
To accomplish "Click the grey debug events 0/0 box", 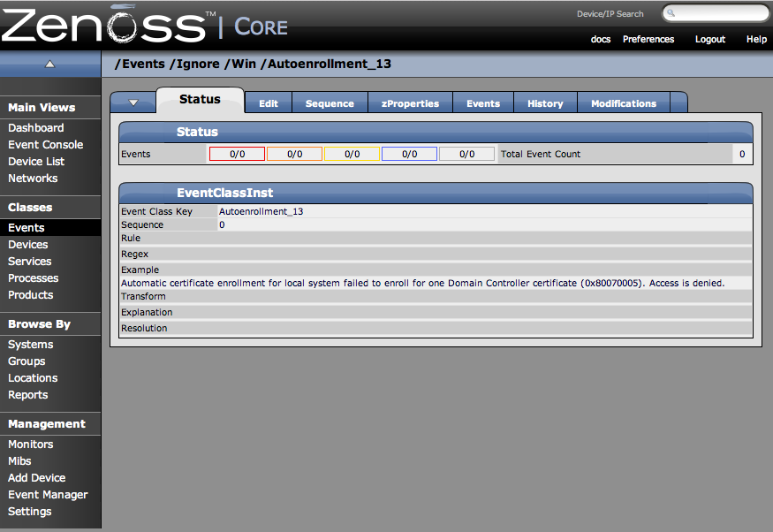I will coord(466,154).
